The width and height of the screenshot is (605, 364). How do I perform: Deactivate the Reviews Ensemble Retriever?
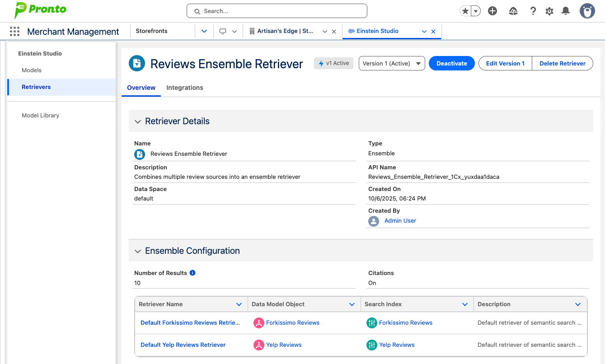point(451,63)
